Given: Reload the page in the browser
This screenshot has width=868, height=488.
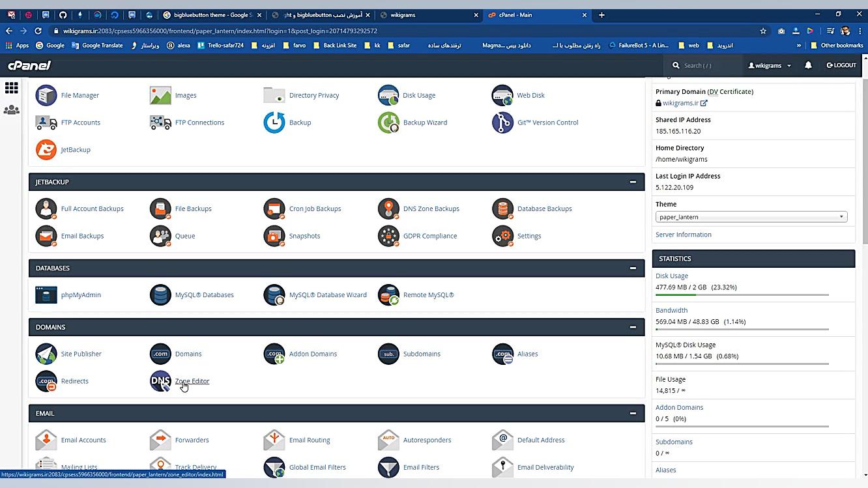Looking at the screenshot, I should tap(38, 31).
